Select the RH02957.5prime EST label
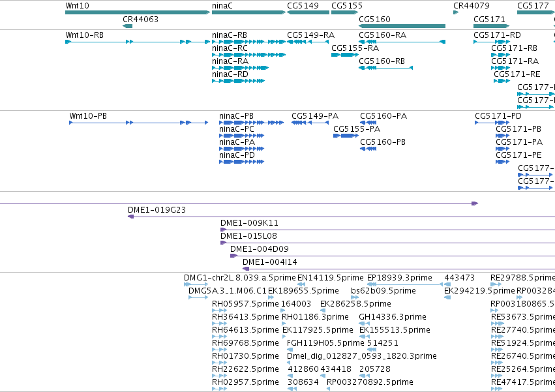Screen dimensions: 555x392 point(246,383)
